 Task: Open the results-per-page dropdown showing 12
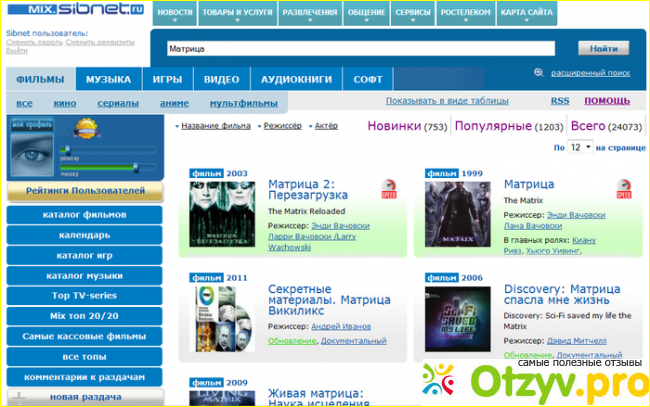[x=581, y=147]
